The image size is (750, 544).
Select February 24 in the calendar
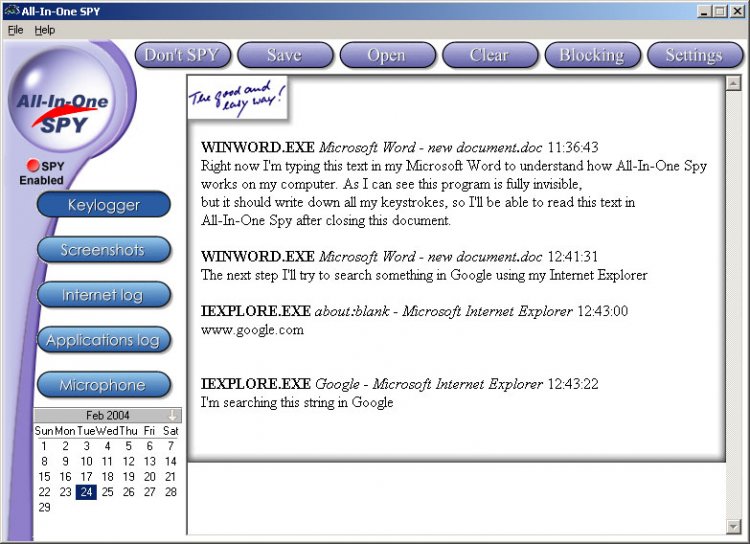(87, 492)
